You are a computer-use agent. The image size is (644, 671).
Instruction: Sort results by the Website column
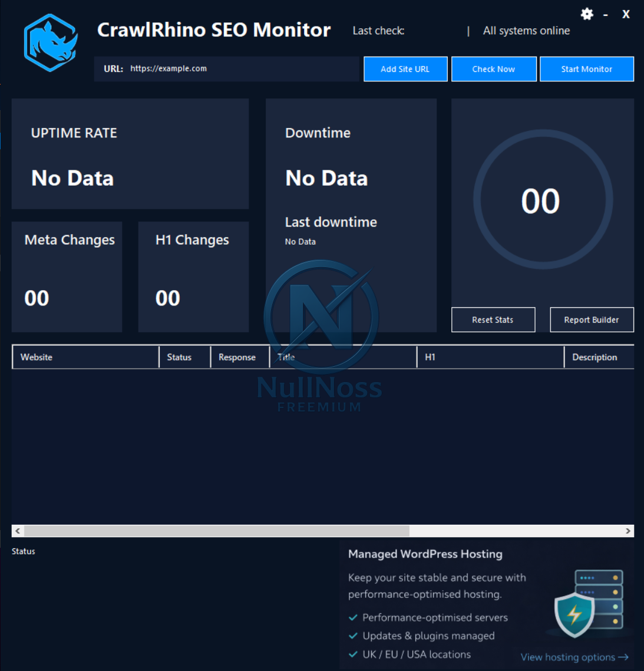coord(37,357)
